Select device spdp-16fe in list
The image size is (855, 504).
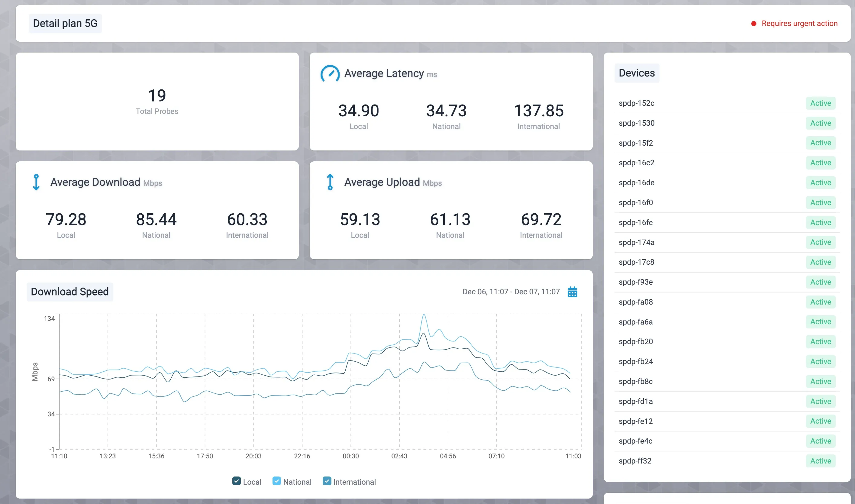coord(727,222)
